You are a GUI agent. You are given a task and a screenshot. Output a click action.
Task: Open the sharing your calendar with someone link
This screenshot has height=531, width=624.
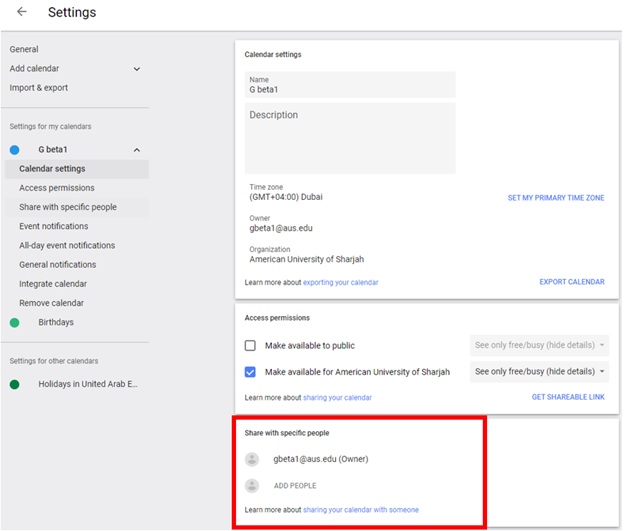pos(361,510)
